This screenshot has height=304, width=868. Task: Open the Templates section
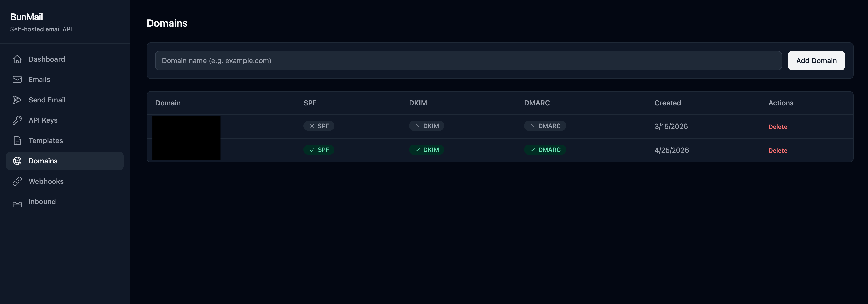point(65,140)
